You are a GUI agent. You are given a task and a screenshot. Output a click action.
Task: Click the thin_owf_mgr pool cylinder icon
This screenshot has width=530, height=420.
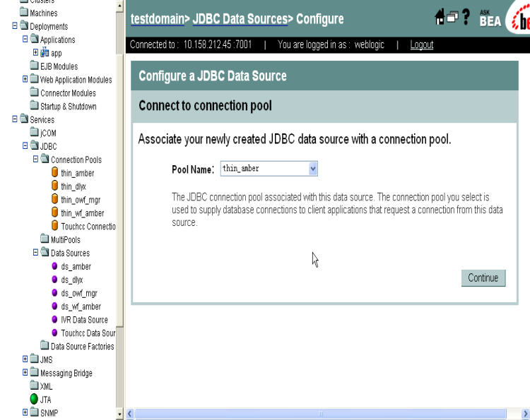click(54, 199)
